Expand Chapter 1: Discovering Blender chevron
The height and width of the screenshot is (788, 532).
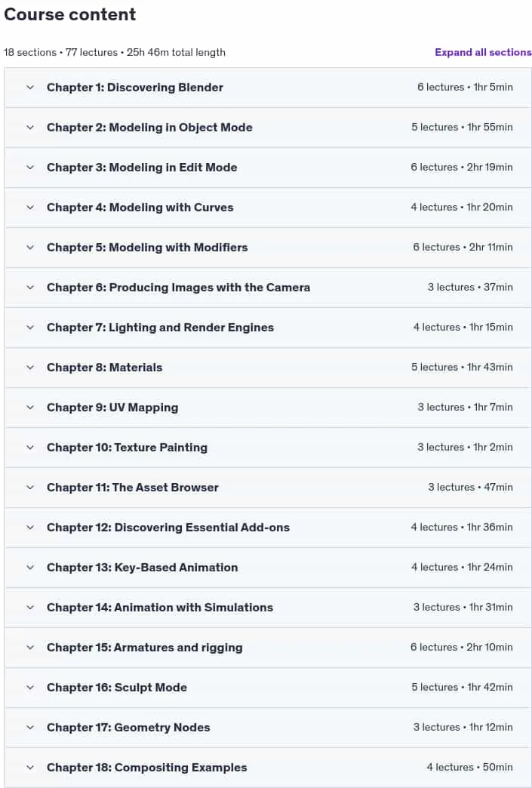coord(30,88)
